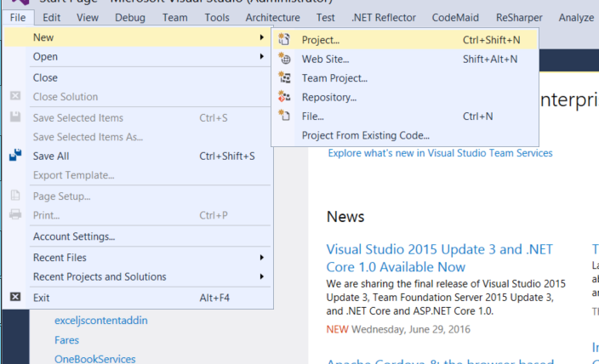599x364 pixels.
Task: Click the New Project icon in submenu
Action: 284,39
